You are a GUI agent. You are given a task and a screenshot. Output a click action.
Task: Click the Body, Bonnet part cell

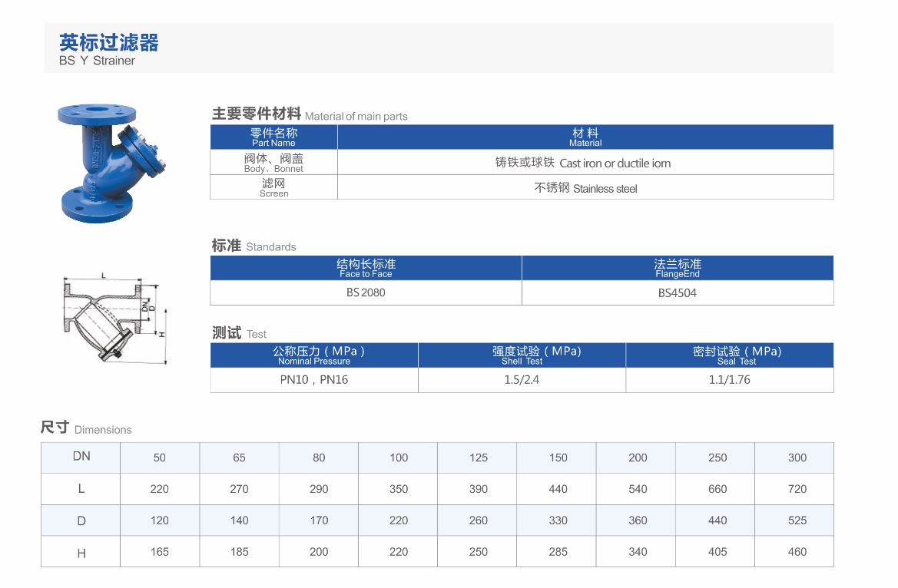273,162
